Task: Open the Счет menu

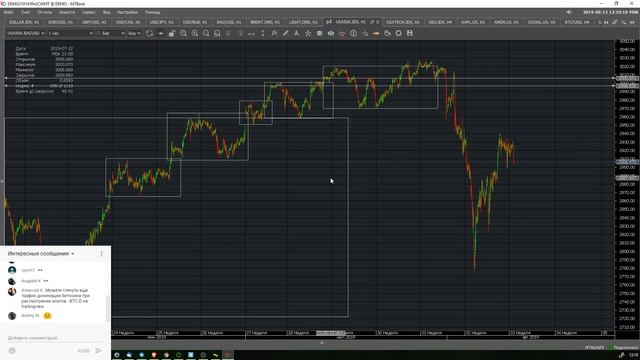Action: click(x=25, y=12)
